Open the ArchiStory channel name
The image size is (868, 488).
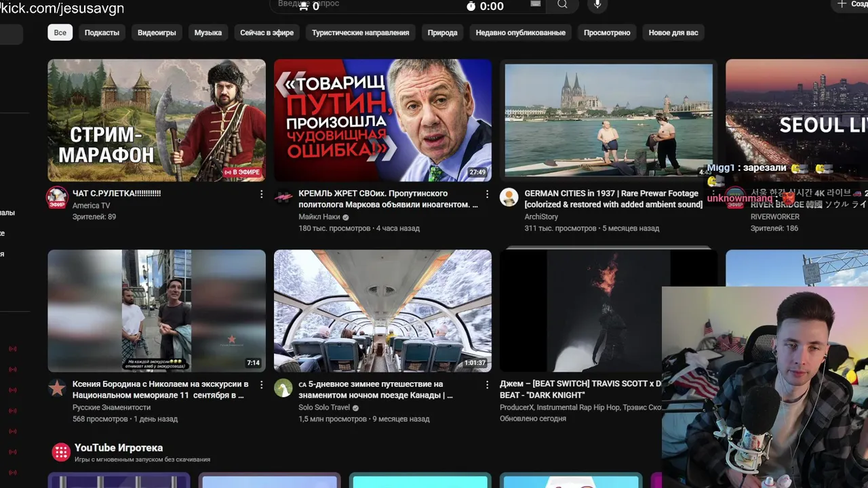541,217
